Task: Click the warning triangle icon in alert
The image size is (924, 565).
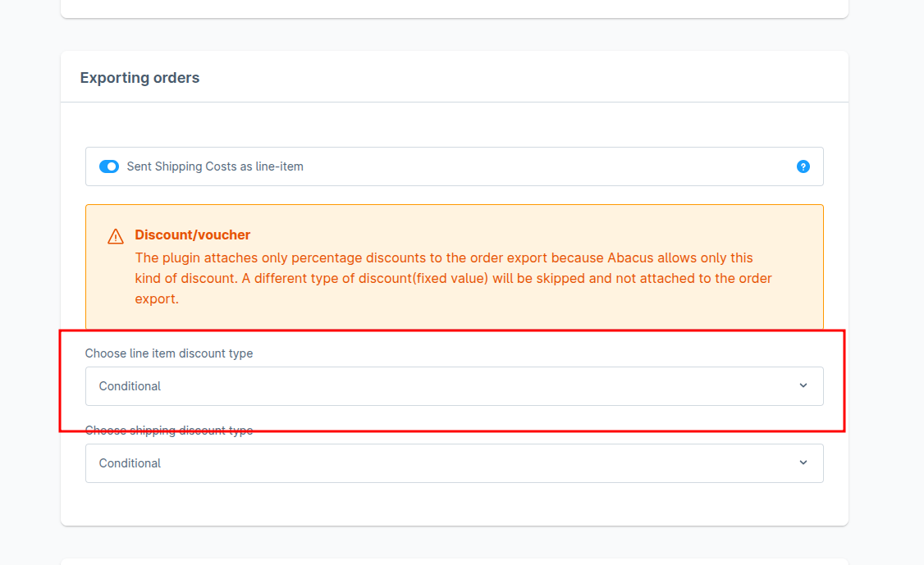Action: [x=116, y=236]
